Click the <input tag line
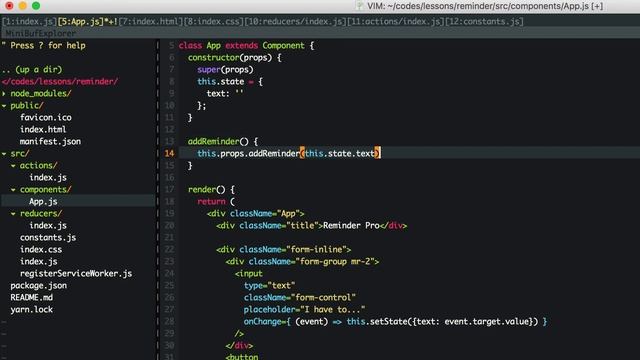The height and width of the screenshot is (360, 640). click(x=249, y=273)
